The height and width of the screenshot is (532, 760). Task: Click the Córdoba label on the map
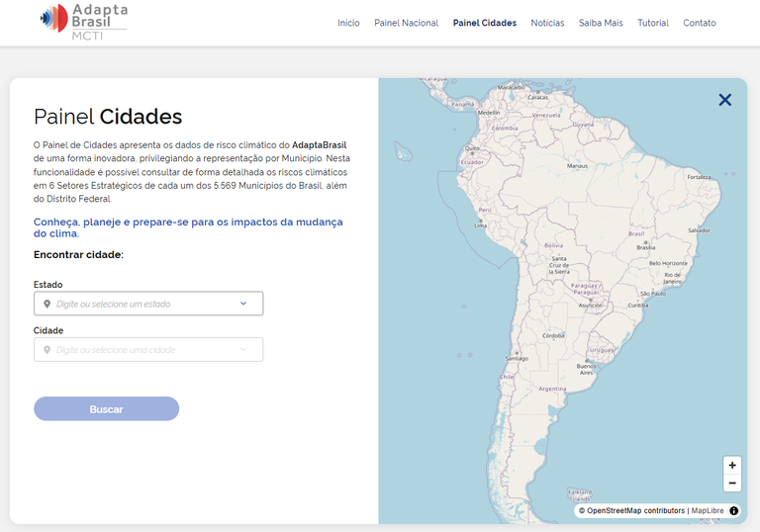(553, 336)
